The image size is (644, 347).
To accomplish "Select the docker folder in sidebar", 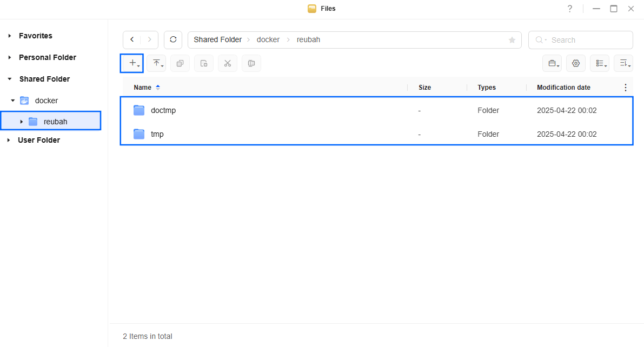I will click(46, 101).
